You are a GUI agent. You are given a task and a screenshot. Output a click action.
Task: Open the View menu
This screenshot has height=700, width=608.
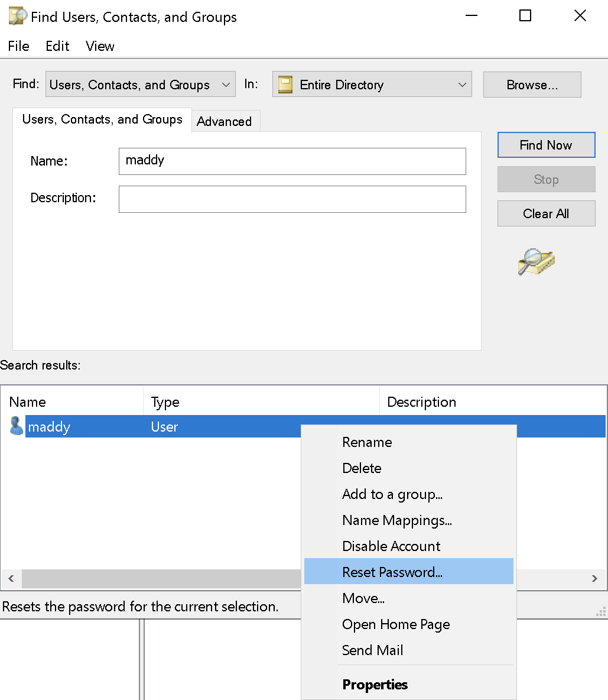[100, 46]
